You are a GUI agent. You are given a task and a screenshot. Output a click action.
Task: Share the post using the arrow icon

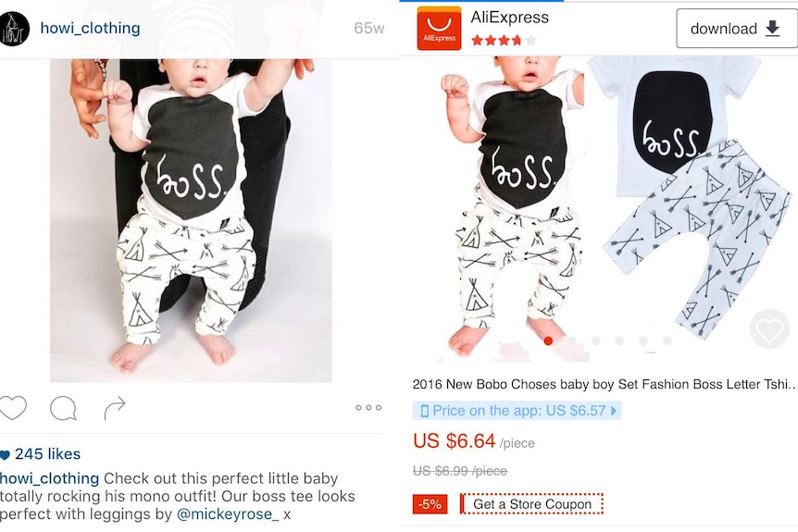point(115,408)
